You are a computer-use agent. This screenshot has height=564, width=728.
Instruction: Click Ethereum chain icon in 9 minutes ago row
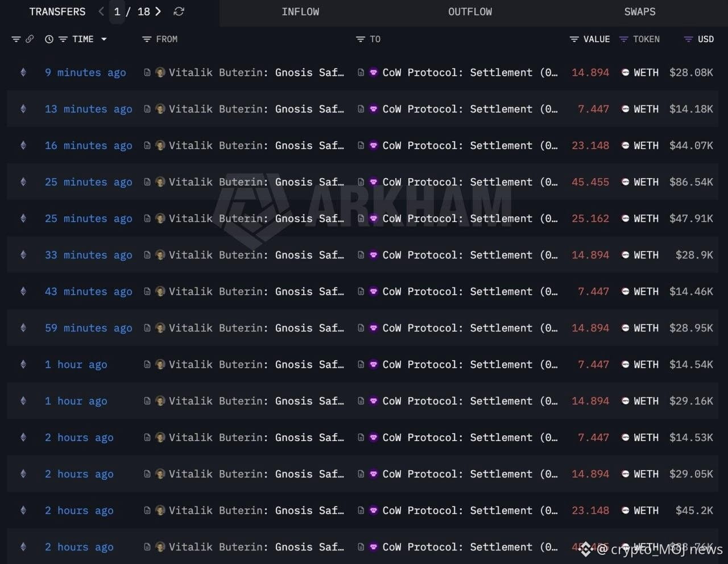pyautogui.click(x=23, y=72)
